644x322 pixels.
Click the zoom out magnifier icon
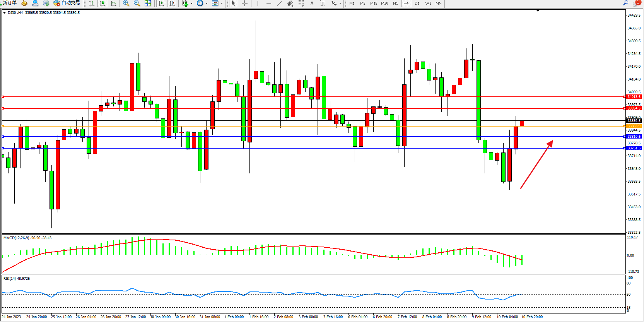pos(137,3)
